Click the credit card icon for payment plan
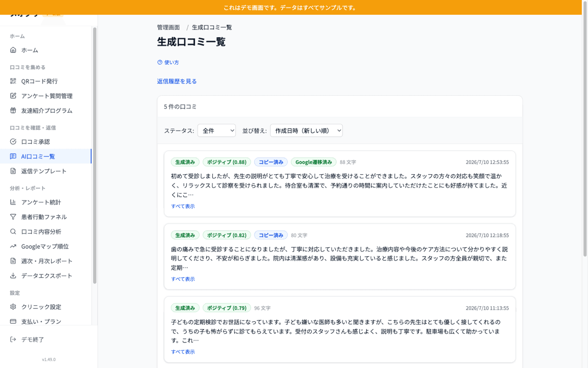 pyautogui.click(x=13, y=321)
